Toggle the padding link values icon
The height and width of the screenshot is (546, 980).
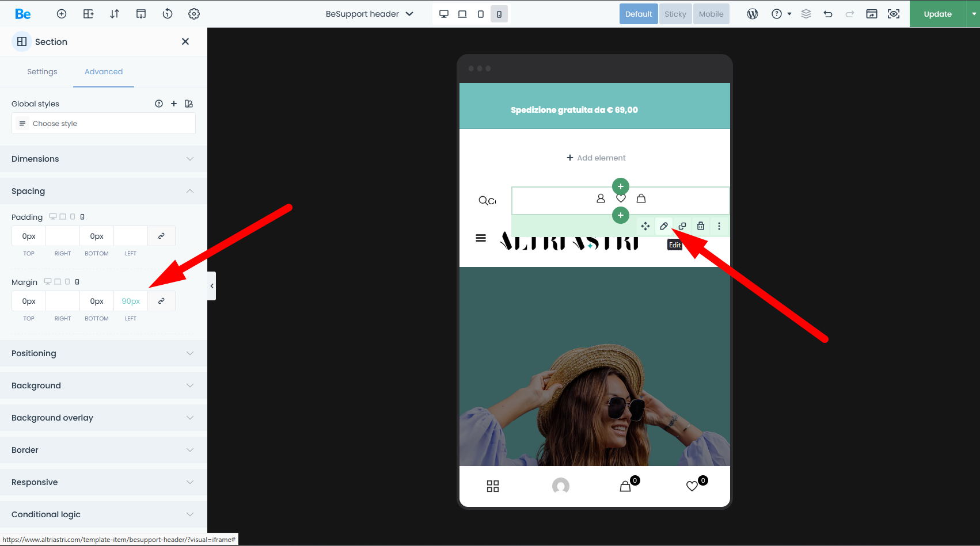[x=161, y=236]
